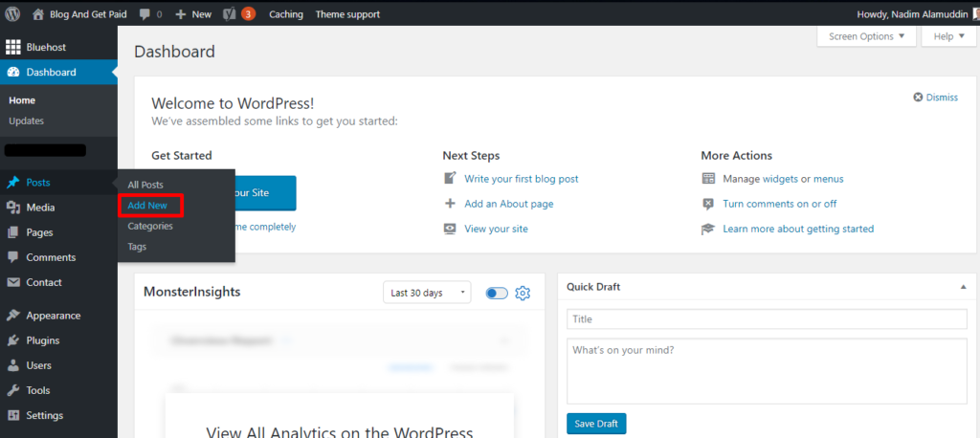Click the Contact envelope icon

13,282
